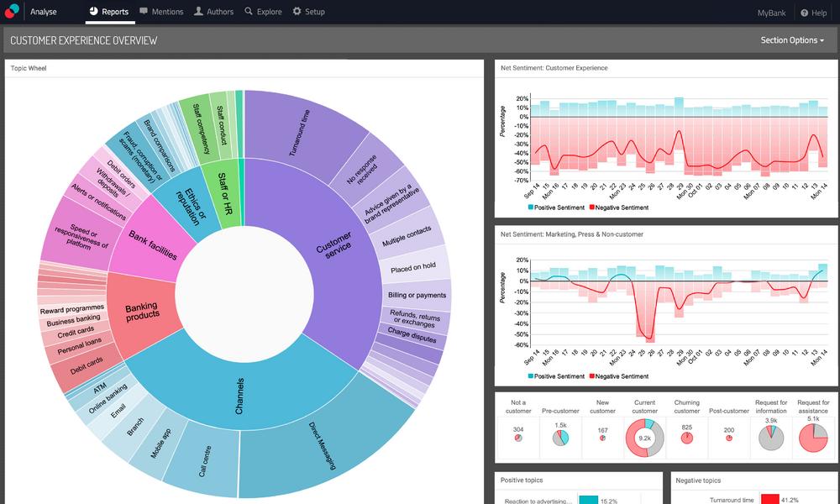The image size is (840, 504).
Task: Click the Mentions speech bubble icon
Action: tap(143, 12)
